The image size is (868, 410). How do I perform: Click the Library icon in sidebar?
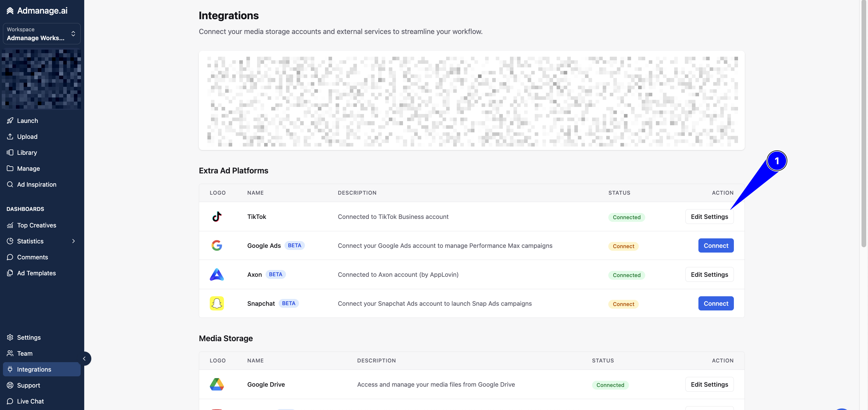click(x=10, y=152)
